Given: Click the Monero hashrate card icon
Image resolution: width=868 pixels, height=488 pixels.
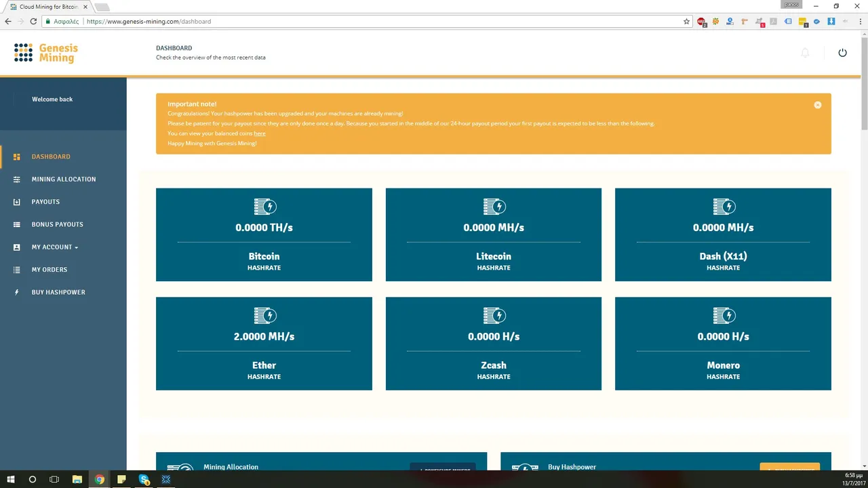Looking at the screenshot, I should (x=724, y=315).
